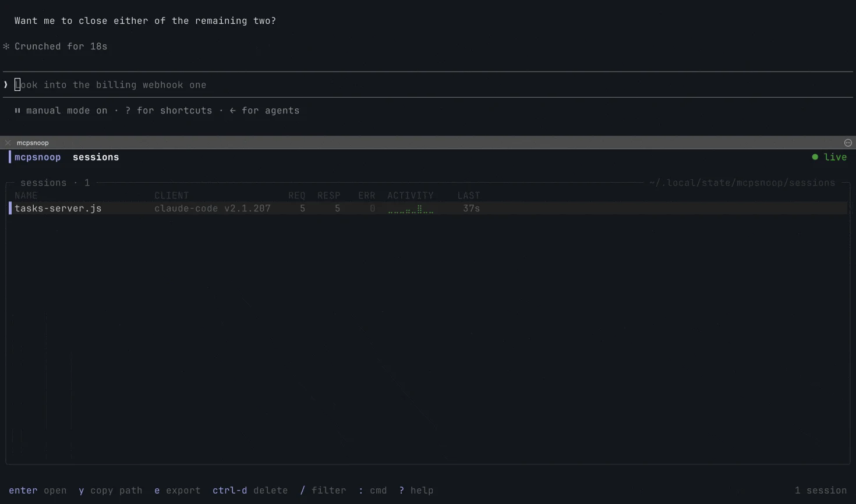
Task: Click the mcpsnoop app name label
Action: pos(38,157)
